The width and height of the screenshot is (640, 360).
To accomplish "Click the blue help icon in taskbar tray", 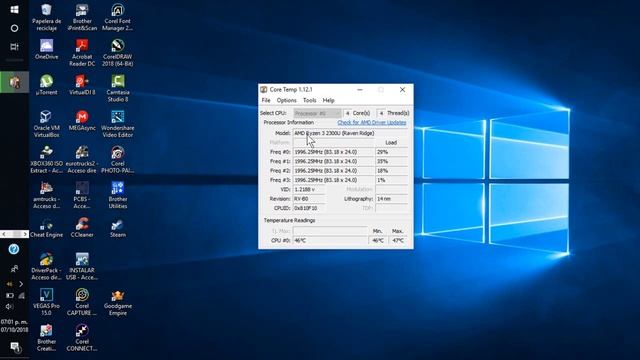I will click(14, 249).
